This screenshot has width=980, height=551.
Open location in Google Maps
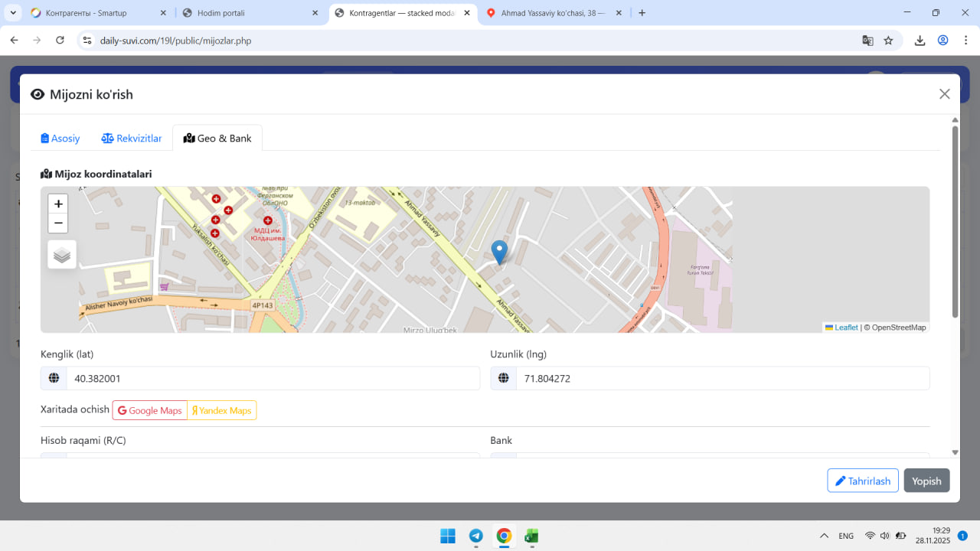point(150,411)
